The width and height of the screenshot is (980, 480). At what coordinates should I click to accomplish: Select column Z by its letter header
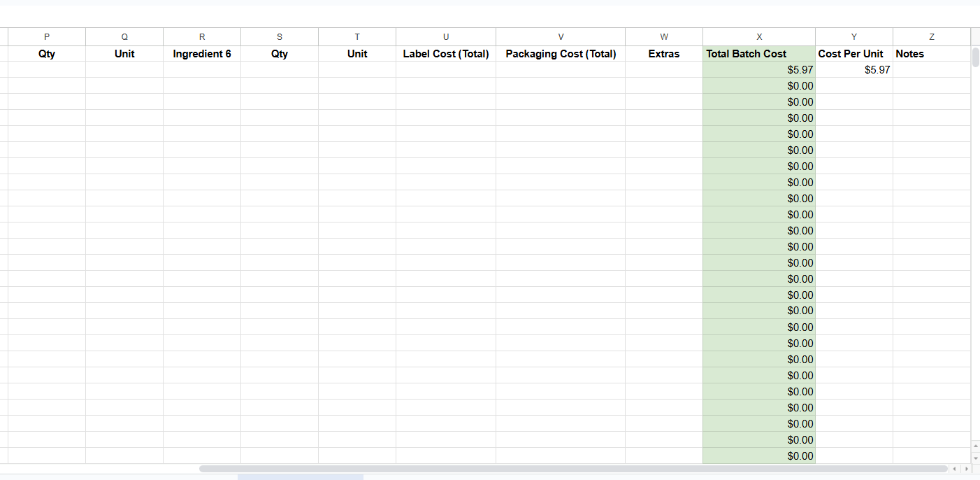931,37
